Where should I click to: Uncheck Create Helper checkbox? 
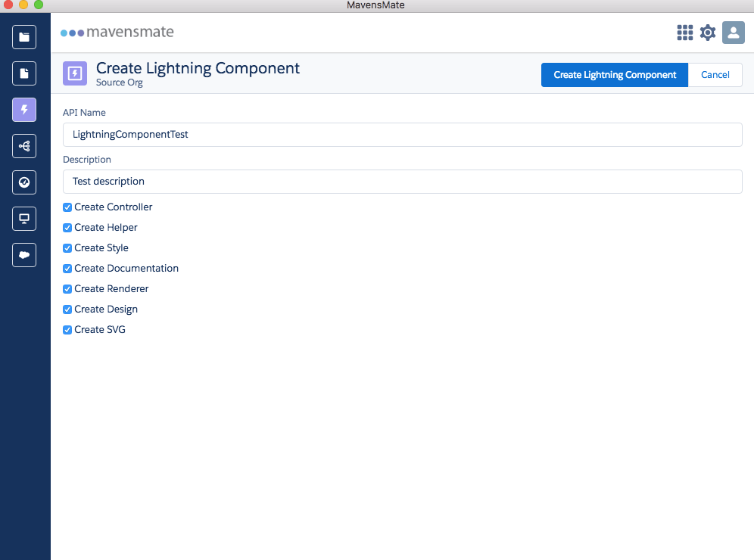(x=67, y=228)
